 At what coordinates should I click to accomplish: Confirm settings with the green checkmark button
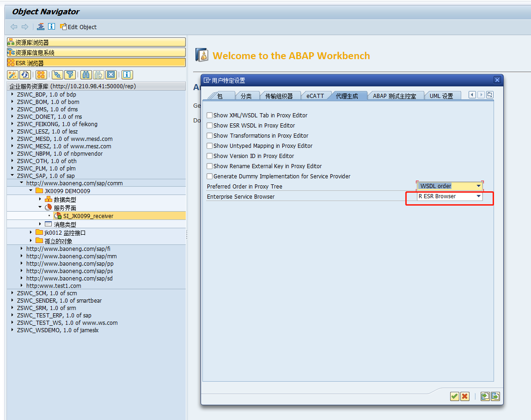click(454, 396)
